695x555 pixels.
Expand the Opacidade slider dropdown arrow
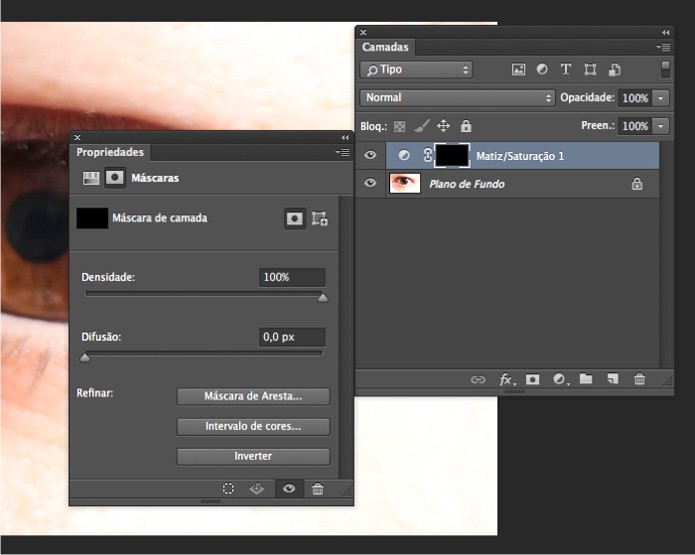tap(661, 98)
